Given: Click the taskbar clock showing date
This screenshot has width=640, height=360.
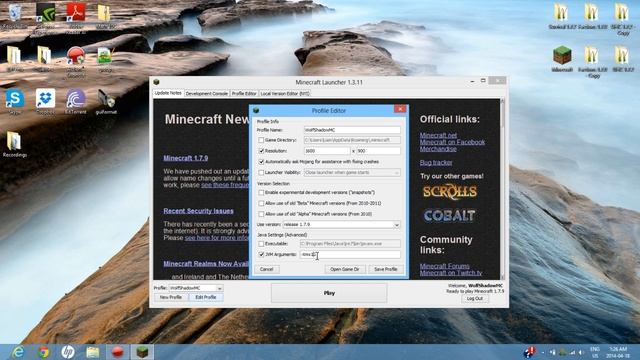Looking at the screenshot, I should [x=618, y=352].
